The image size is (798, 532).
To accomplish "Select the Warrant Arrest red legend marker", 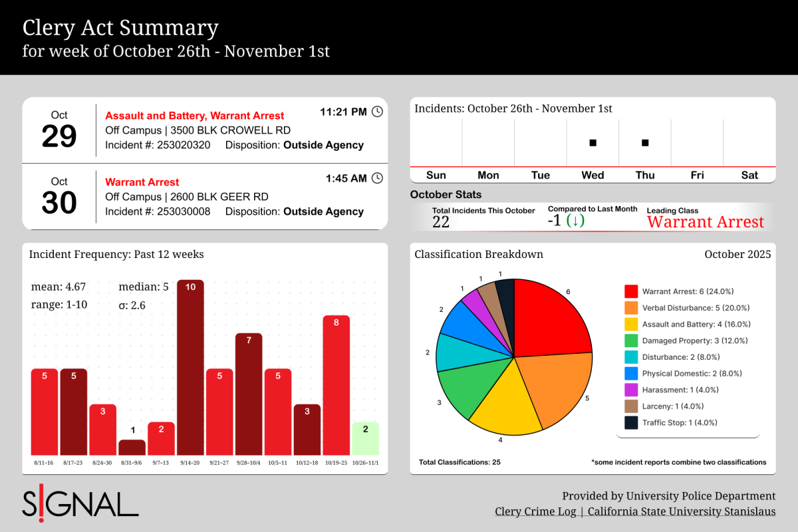I will point(630,291).
